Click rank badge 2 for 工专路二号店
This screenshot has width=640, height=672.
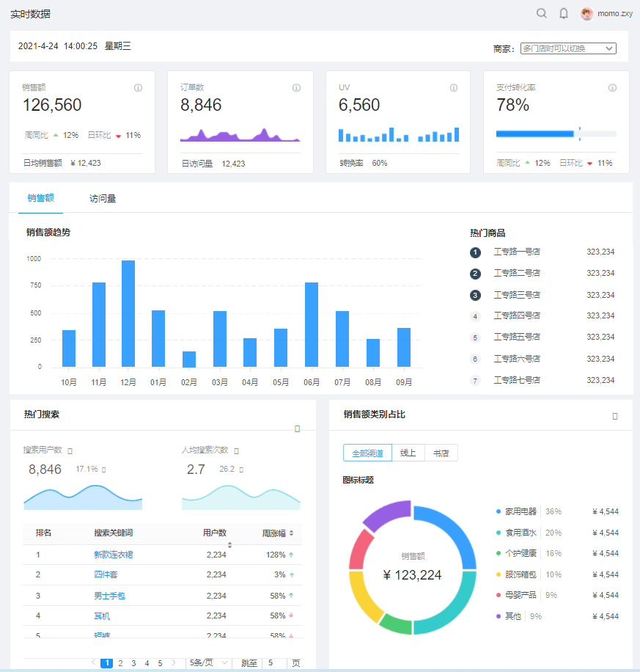[x=475, y=274]
